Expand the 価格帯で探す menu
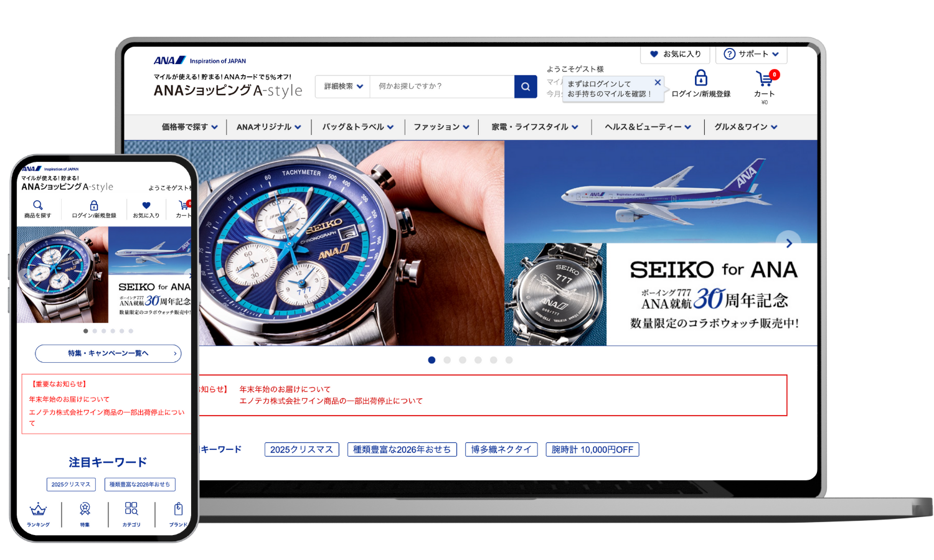Viewport: 934px width, 560px height. (190, 127)
